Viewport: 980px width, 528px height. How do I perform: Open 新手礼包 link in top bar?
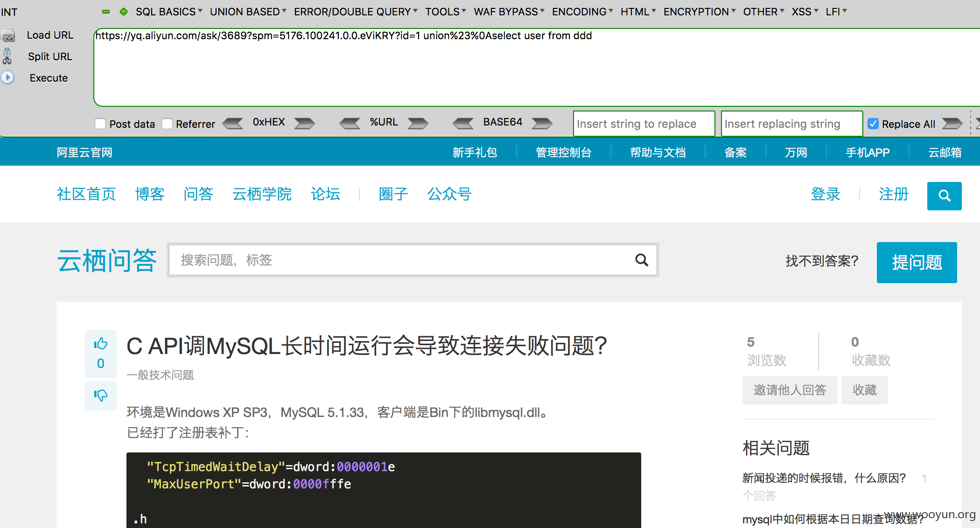pyautogui.click(x=475, y=153)
